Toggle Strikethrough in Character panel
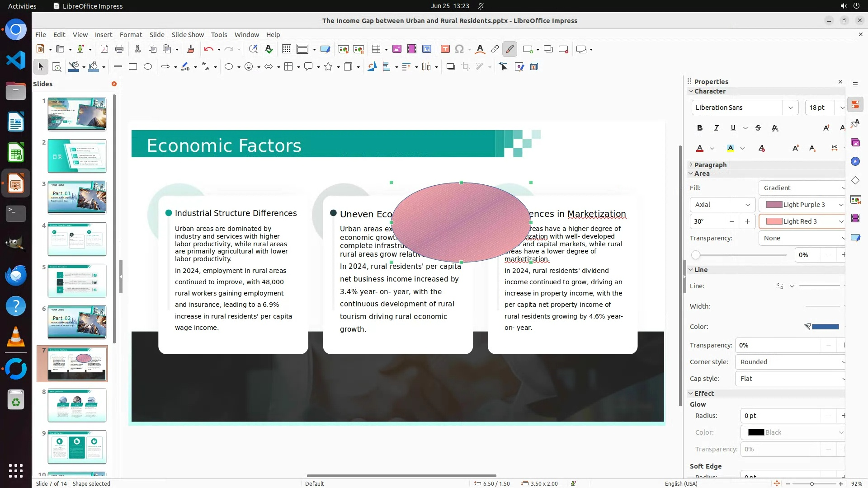The width and height of the screenshot is (868, 488). tap(758, 128)
